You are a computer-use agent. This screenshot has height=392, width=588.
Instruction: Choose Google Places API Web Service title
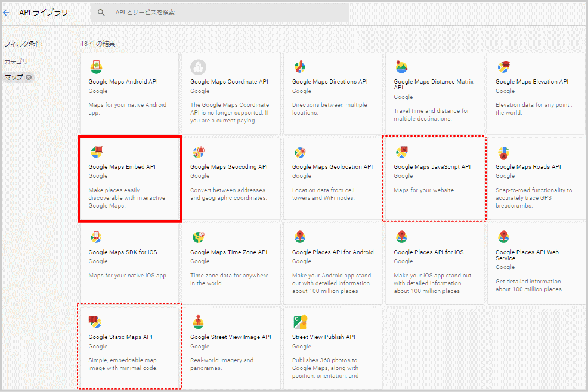527,255
